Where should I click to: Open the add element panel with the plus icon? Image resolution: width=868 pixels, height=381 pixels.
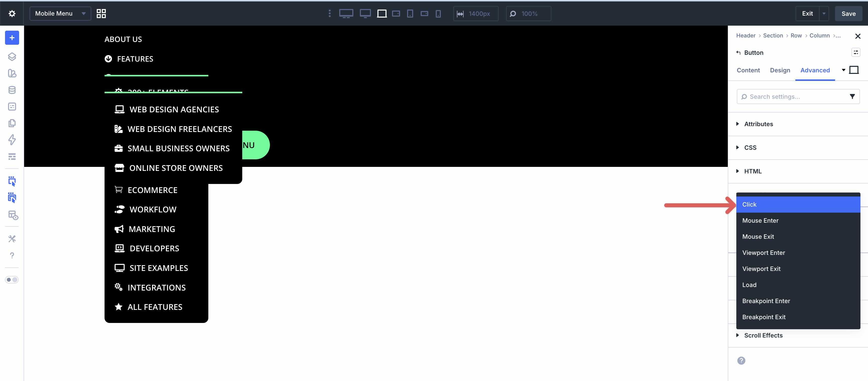coord(12,38)
